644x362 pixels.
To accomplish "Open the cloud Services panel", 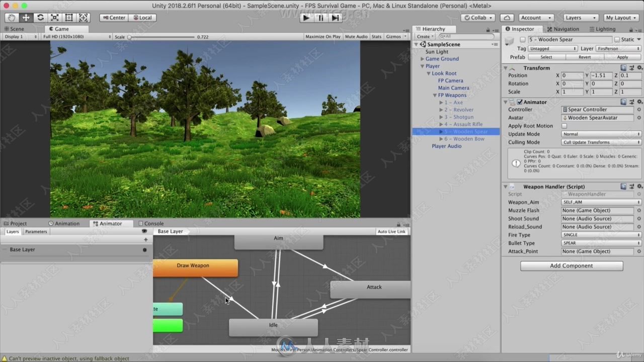I will [x=507, y=18].
